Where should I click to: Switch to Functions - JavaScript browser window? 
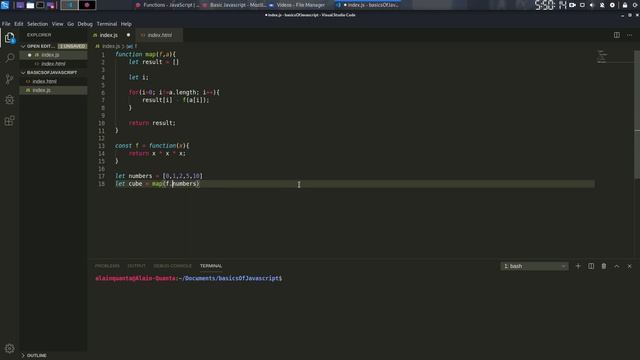[x=167, y=5]
